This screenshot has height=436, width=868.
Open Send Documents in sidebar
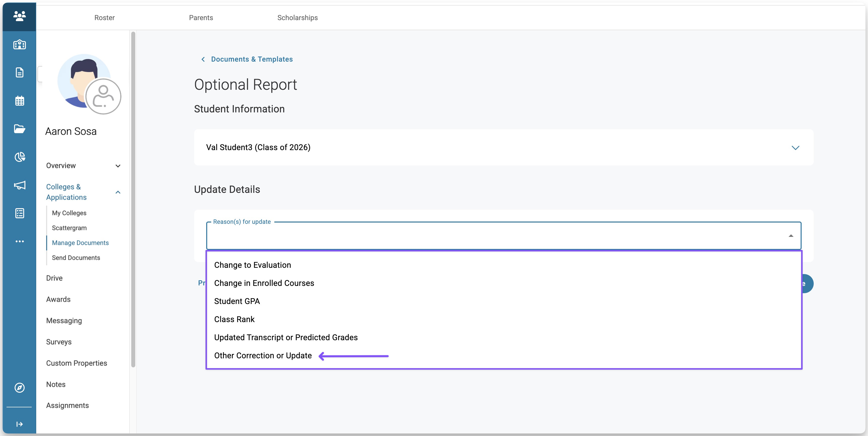pos(76,258)
